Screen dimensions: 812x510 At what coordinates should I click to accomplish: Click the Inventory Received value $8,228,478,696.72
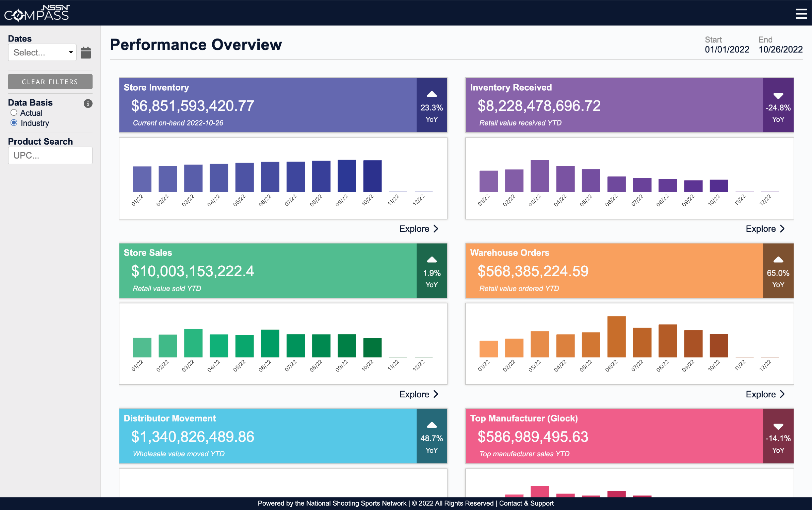(x=539, y=106)
